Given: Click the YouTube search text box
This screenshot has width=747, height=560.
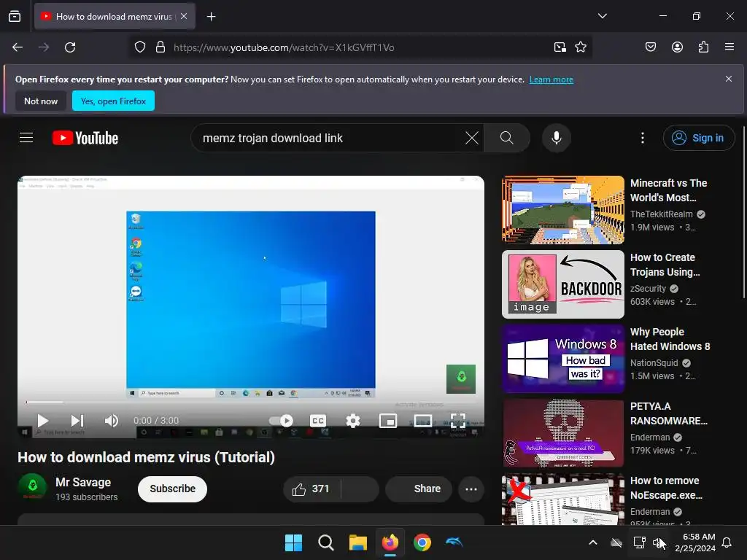Looking at the screenshot, I should pos(329,138).
